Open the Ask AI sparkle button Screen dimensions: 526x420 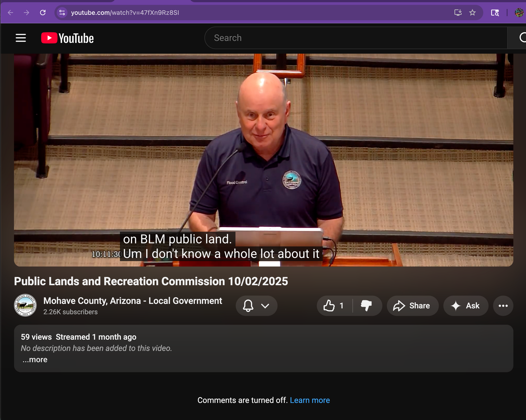point(465,306)
